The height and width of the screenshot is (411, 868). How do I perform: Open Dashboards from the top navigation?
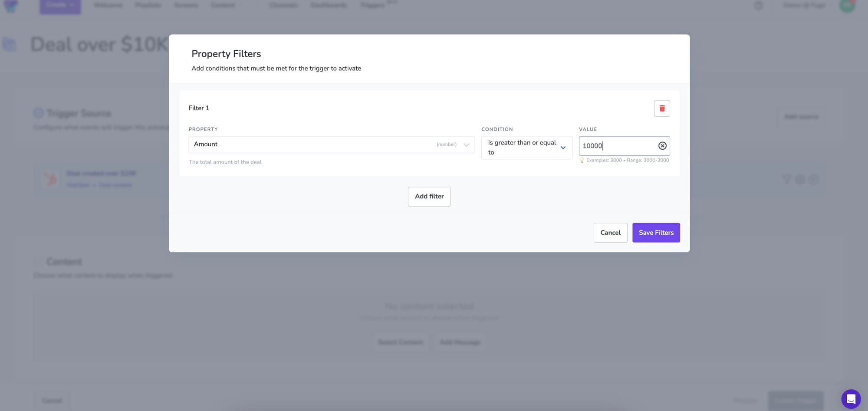329,6
